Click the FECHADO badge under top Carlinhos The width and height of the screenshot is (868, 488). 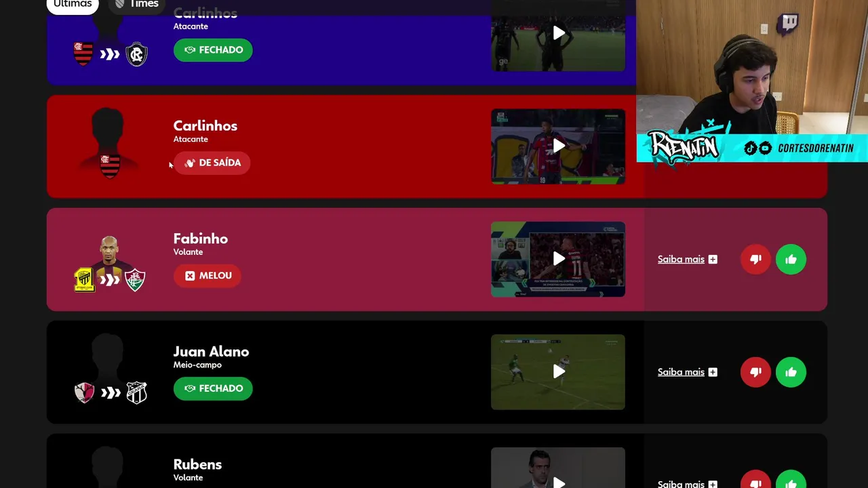point(213,50)
